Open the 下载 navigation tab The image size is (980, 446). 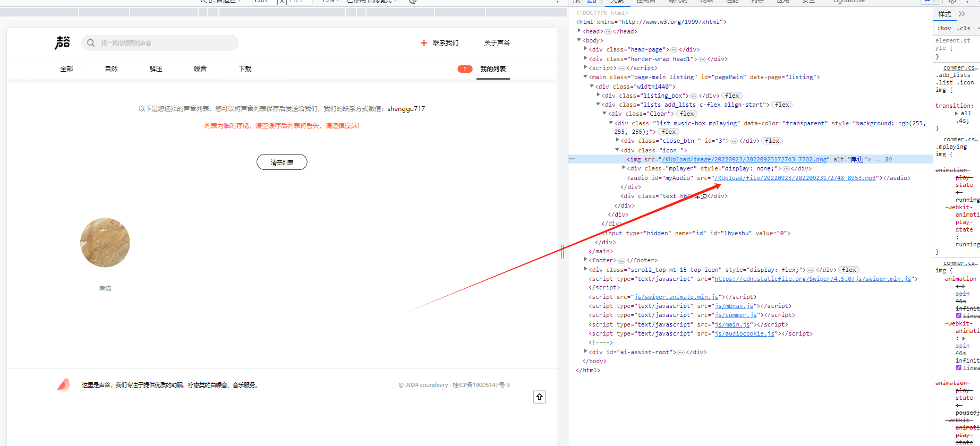coord(245,69)
